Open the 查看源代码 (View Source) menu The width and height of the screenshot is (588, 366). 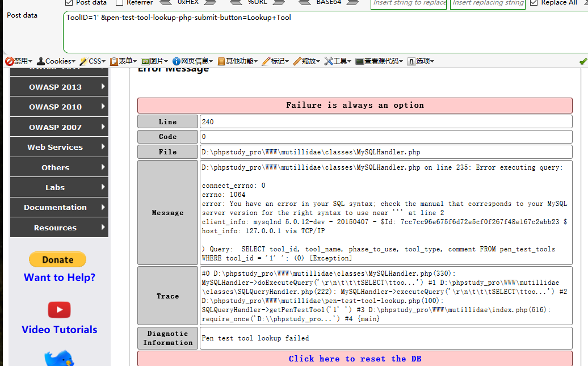coord(379,61)
